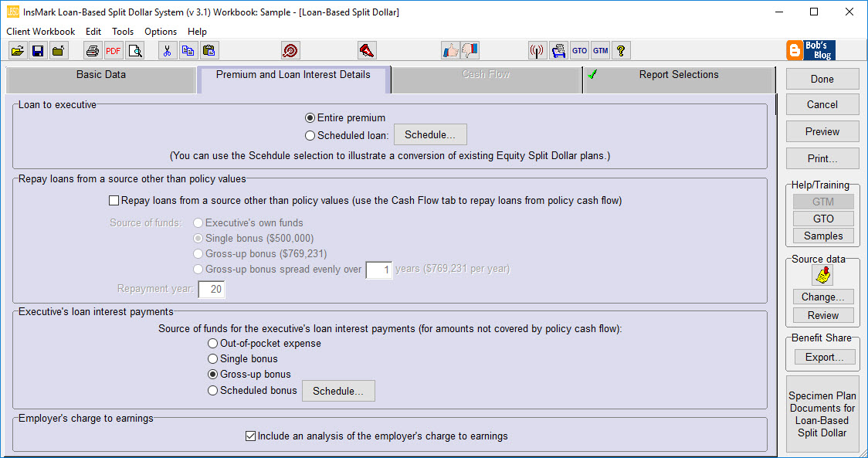The height and width of the screenshot is (458, 868).
Task: Cut using the scissors toolbar icon
Action: pyautogui.click(x=168, y=50)
